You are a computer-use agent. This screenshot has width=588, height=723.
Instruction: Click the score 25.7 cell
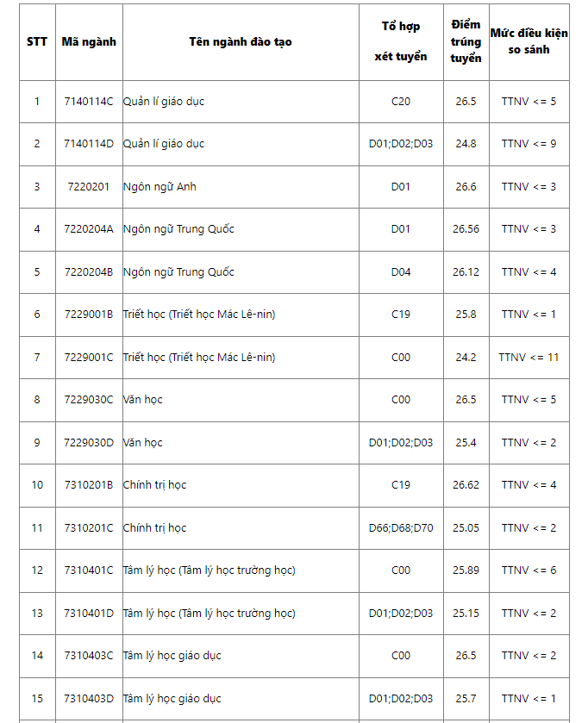point(466,699)
